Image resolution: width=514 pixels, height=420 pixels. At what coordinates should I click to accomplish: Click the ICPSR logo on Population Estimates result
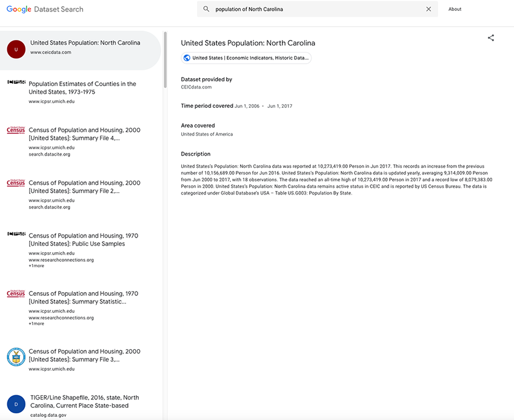point(15,83)
